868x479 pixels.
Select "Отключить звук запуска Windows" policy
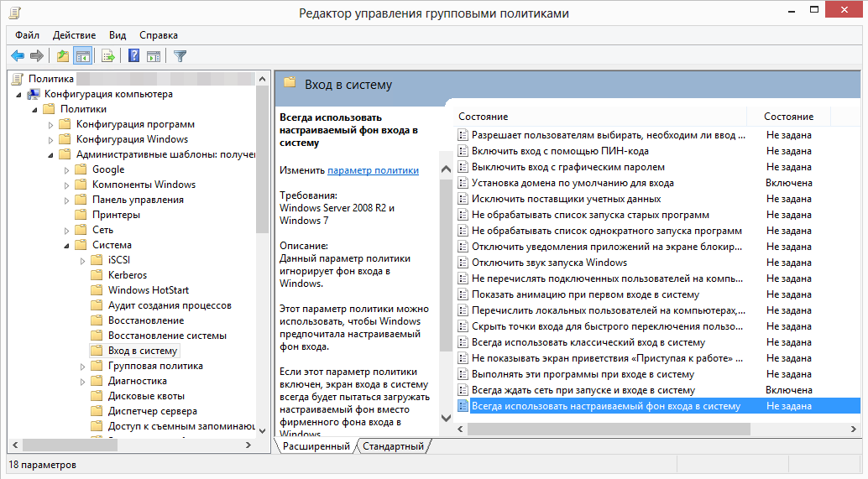[549, 263]
